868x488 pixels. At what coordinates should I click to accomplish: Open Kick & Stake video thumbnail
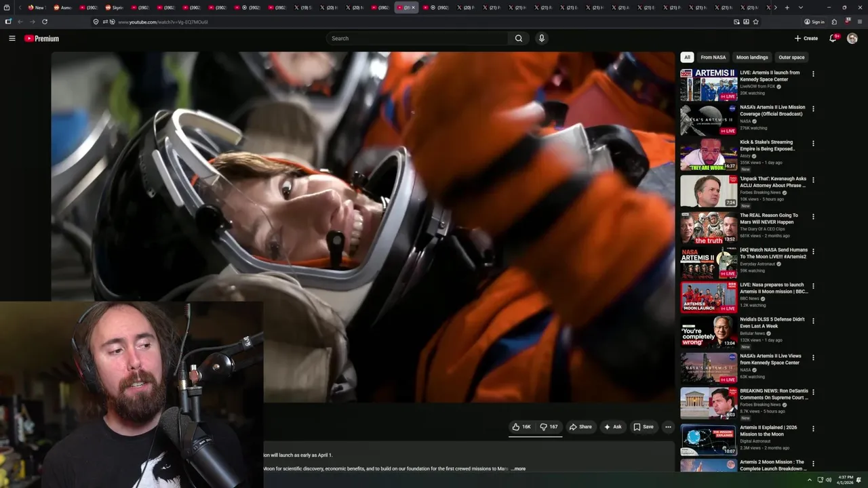709,155
